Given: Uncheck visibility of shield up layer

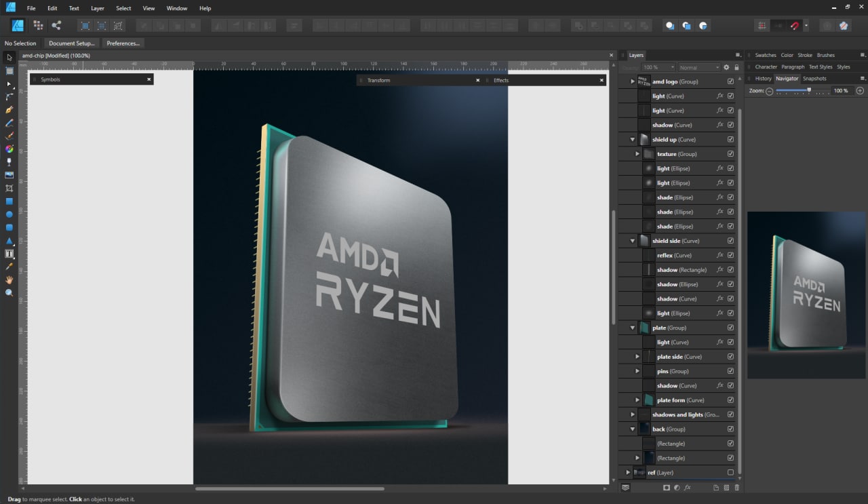Looking at the screenshot, I should [730, 140].
